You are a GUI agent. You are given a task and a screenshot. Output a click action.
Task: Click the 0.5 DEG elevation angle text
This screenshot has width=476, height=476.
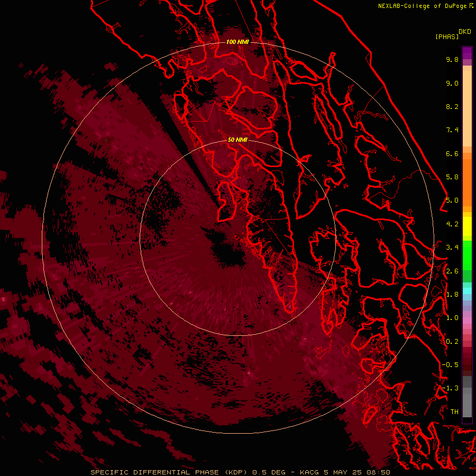coord(269,472)
